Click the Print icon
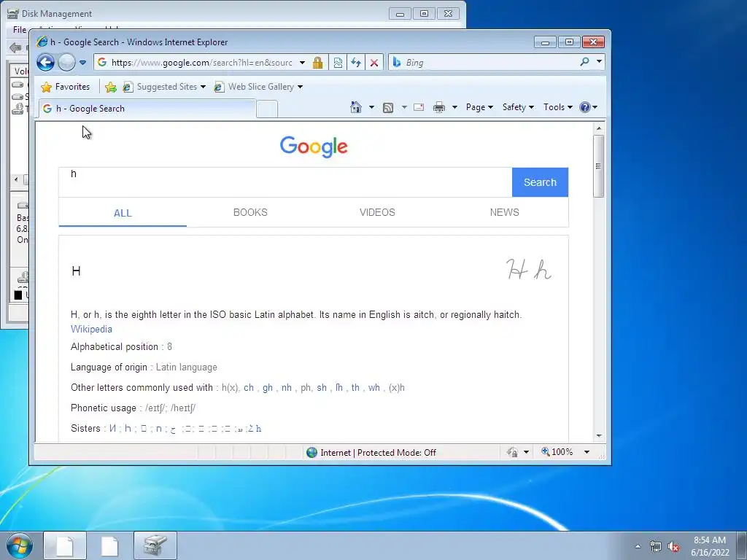The width and height of the screenshot is (747, 560). pos(439,107)
